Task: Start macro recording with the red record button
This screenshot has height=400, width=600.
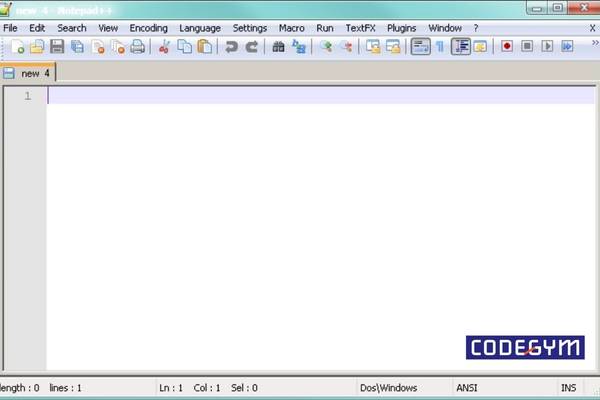Action: [x=507, y=47]
